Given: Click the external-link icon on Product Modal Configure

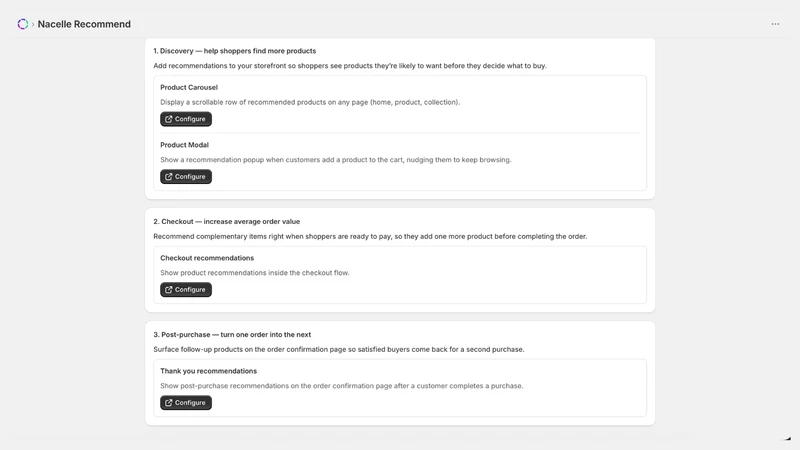Looking at the screenshot, I should coord(169,177).
